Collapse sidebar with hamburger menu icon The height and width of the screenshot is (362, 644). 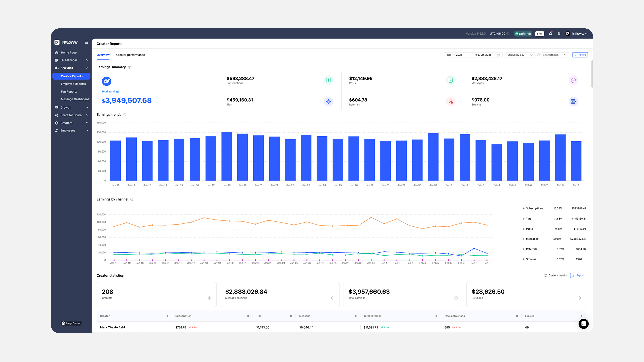click(x=86, y=42)
